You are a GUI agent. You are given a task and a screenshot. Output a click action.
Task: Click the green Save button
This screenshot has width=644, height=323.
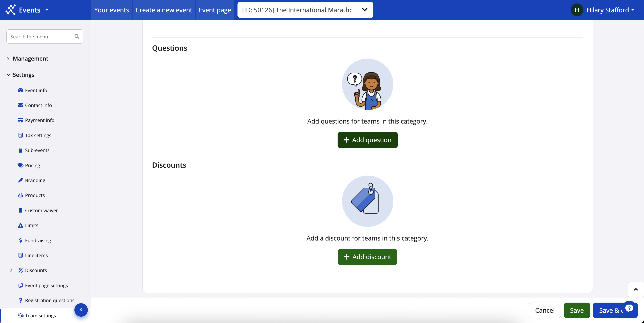coord(576,310)
